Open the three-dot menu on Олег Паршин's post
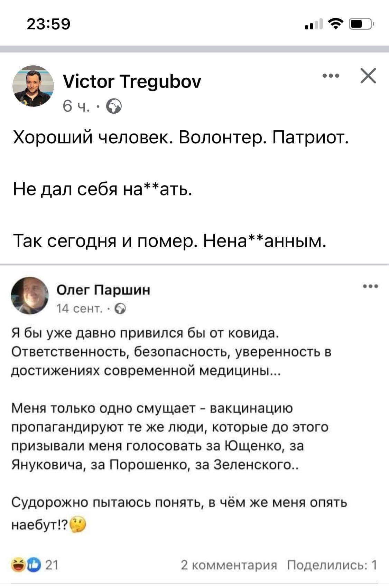The width and height of the screenshot is (389, 588). (x=371, y=286)
